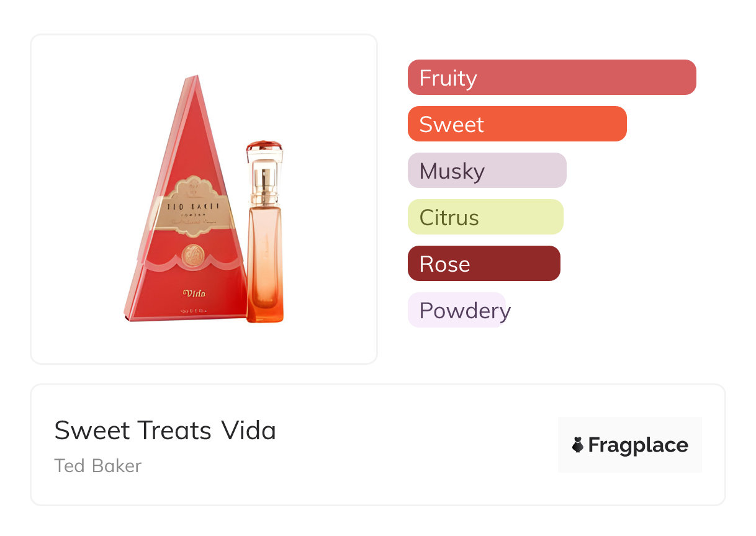
Task: Select the Fruity accord bar
Action: (x=551, y=78)
